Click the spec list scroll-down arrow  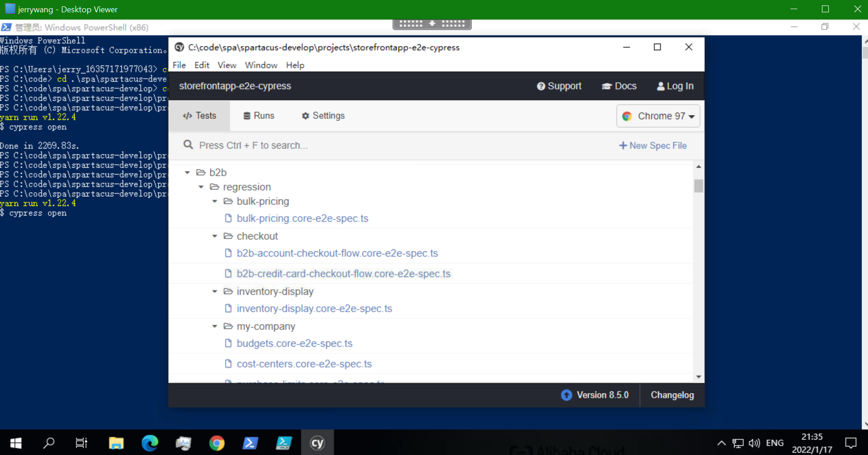(699, 377)
